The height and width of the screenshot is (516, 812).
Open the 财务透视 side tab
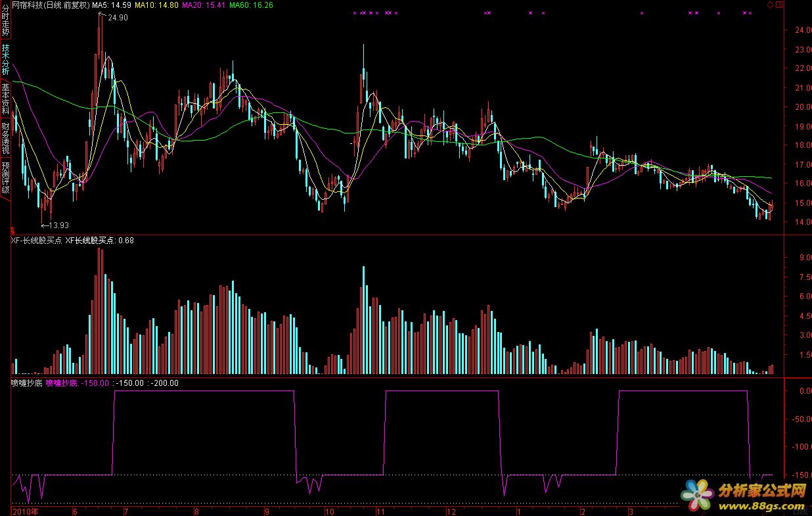tap(5, 138)
